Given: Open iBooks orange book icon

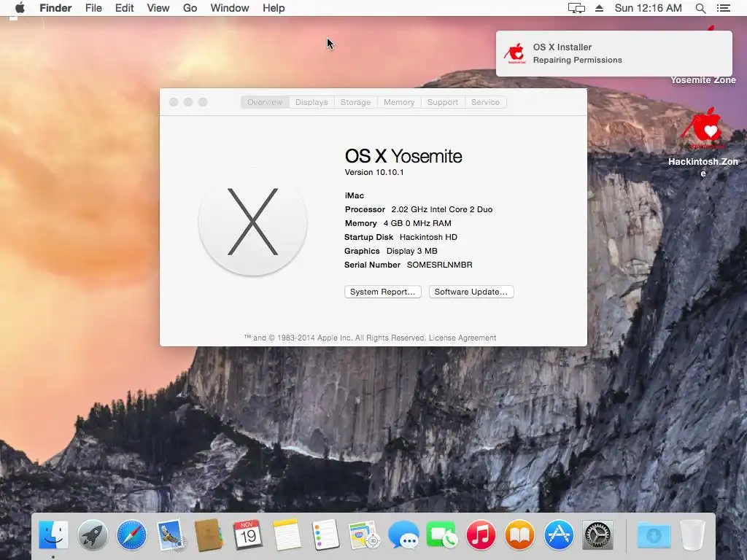Looking at the screenshot, I should 519,534.
